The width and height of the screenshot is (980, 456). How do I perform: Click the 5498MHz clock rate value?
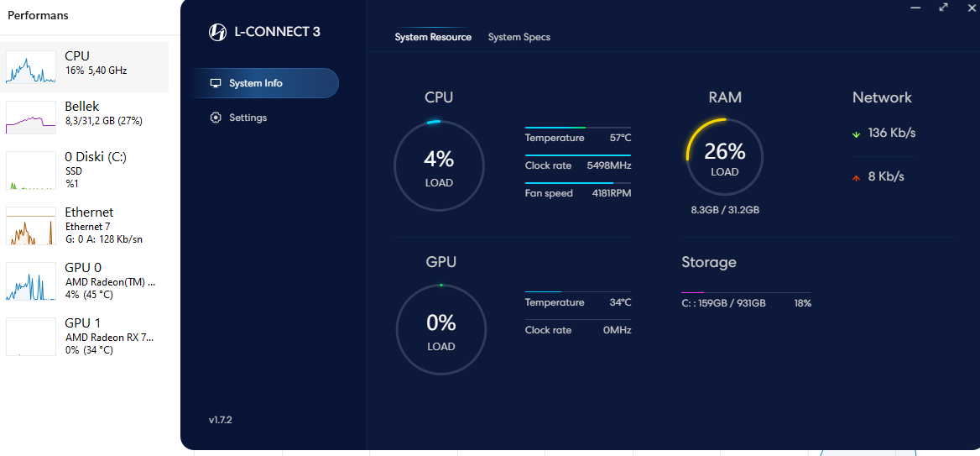point(609,165)
